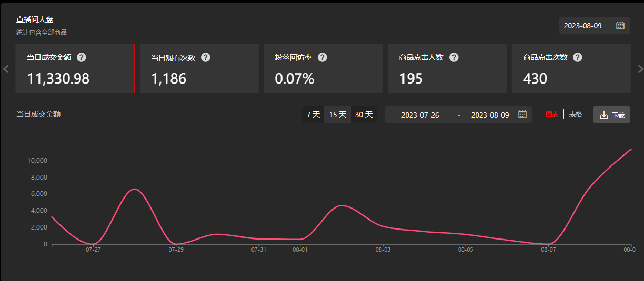Select the 15 天 time range
Viewport: 644px width, 281px height.
click(x=338, y=115)
